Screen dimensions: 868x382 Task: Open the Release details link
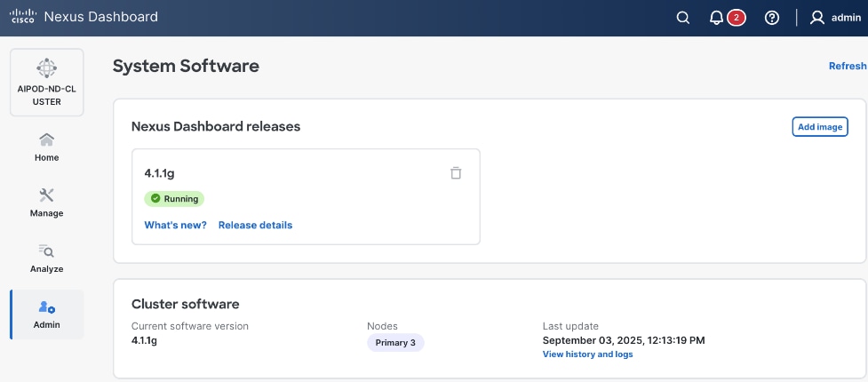255,225
